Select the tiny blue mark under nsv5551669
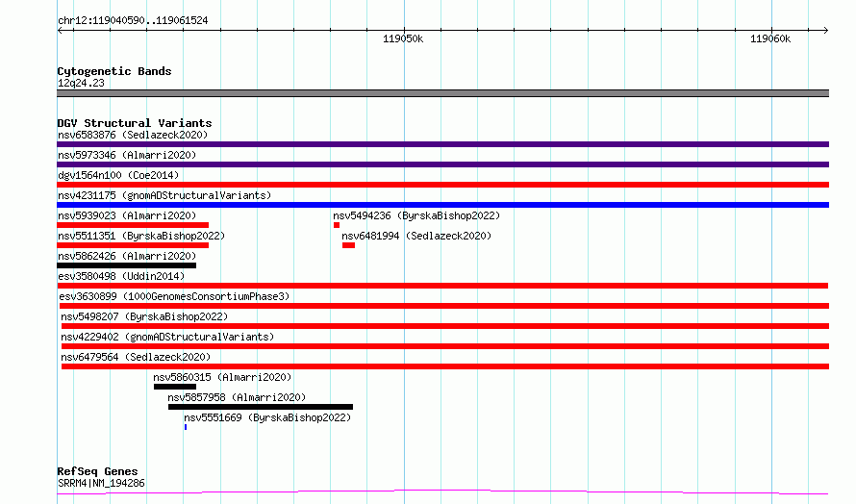Viewport: 856px width, 504px height. [x=186, y=427]
